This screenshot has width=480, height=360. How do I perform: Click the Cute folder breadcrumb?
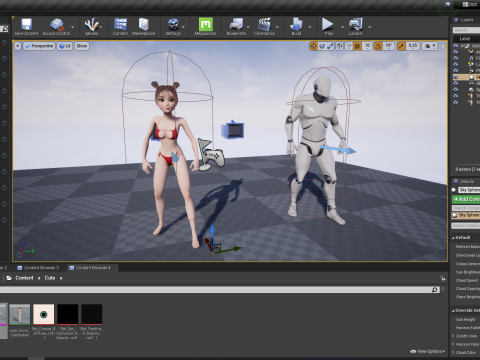(x=50, y=278)
